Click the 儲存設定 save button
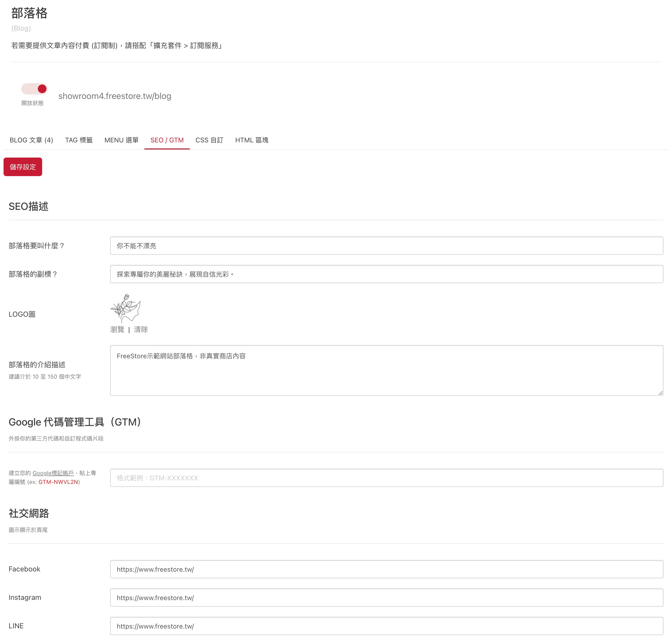The width and height of the screenshot is (668, 644). pyautogui.click(x=23, y=167)
